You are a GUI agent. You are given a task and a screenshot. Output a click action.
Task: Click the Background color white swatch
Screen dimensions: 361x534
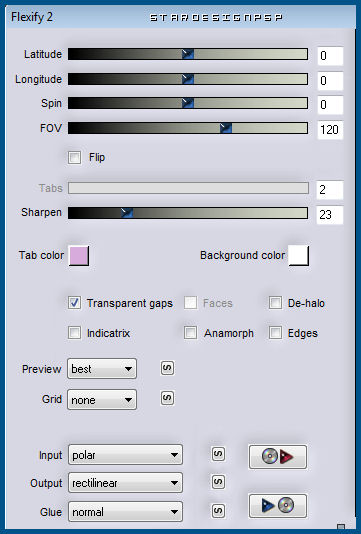click(299, 255)
